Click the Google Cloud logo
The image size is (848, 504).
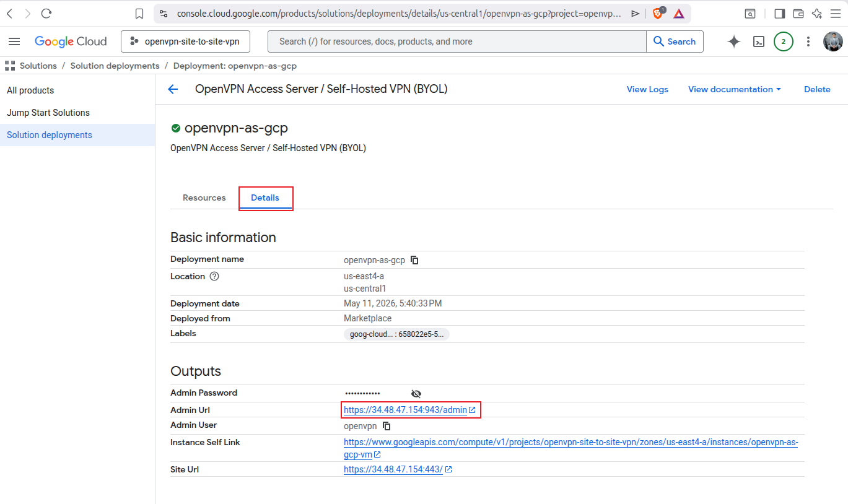(x=71, y=41)
